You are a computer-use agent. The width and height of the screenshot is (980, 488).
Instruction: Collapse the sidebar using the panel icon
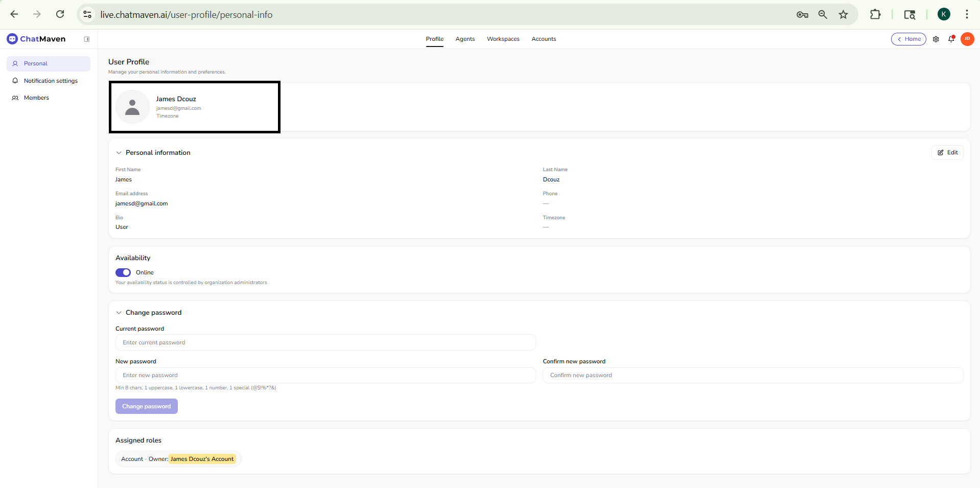87,39
